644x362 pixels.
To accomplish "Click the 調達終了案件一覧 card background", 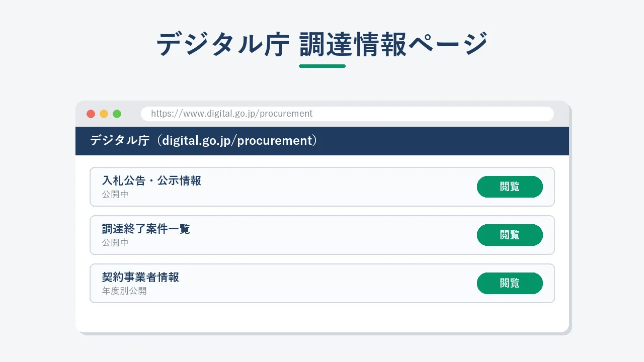I will click(322, 235).
